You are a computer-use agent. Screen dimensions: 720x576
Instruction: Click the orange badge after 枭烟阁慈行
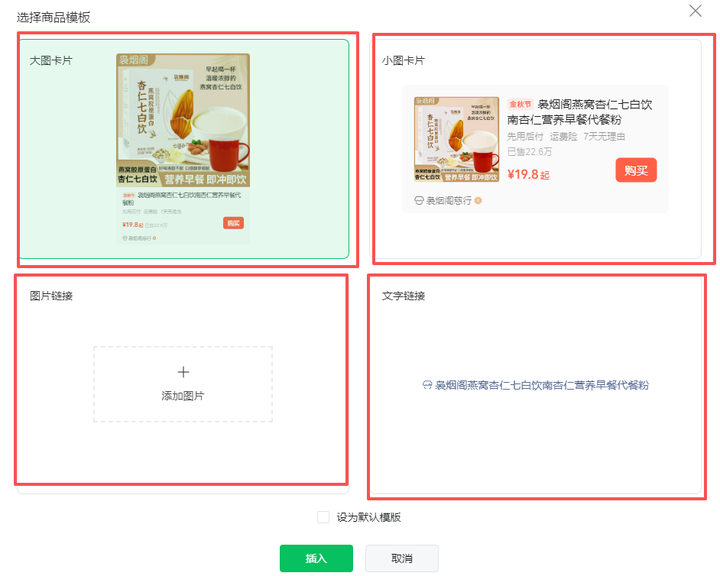click(478, 200)
